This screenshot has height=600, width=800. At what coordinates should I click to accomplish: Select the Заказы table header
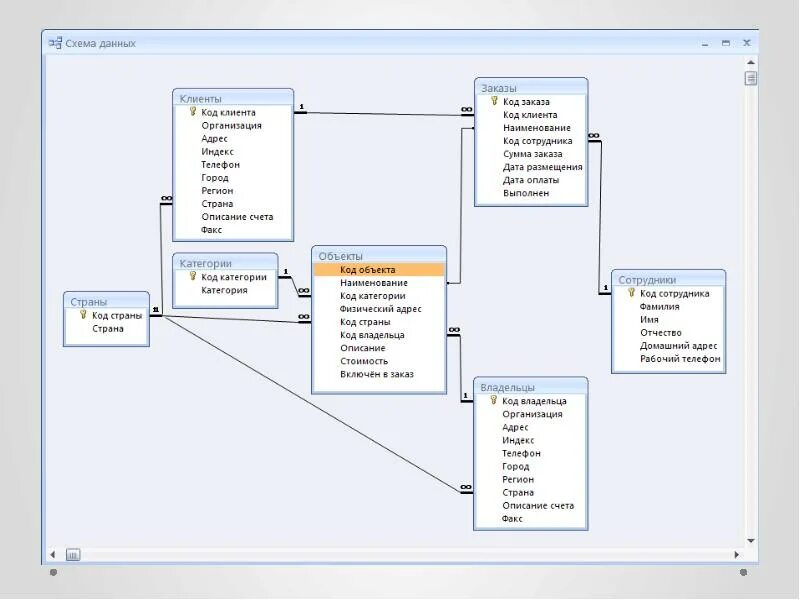pos(531,88)
